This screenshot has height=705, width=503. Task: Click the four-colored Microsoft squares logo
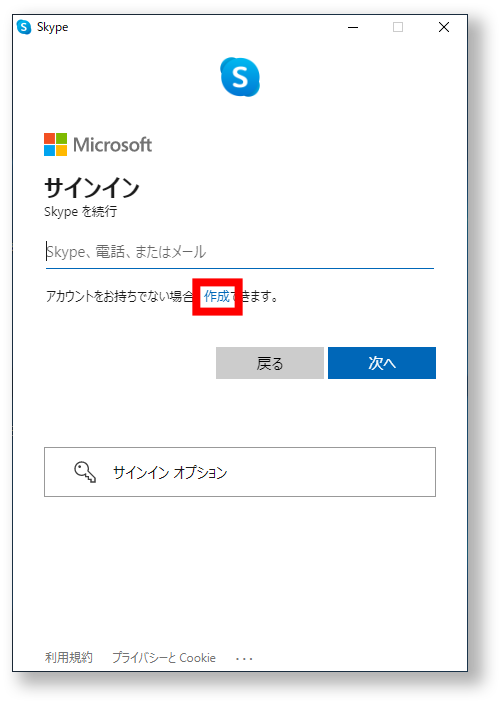pos(55,144)
